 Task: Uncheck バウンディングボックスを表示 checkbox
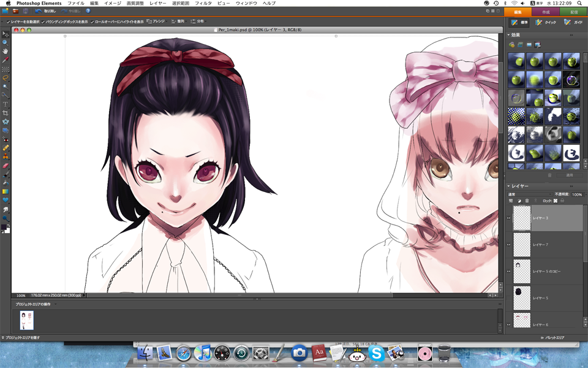(x=43, y=22)
